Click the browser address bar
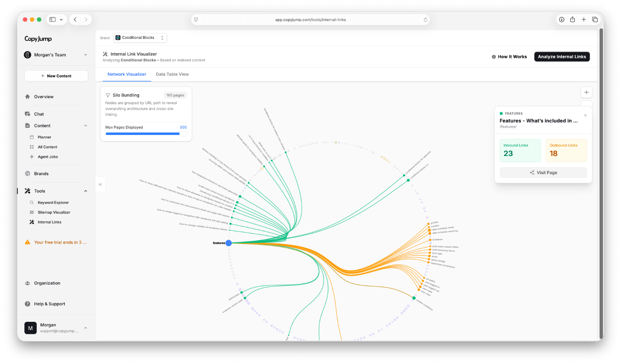Viewport: 621px width, 364px height. [x=310, y=19]
